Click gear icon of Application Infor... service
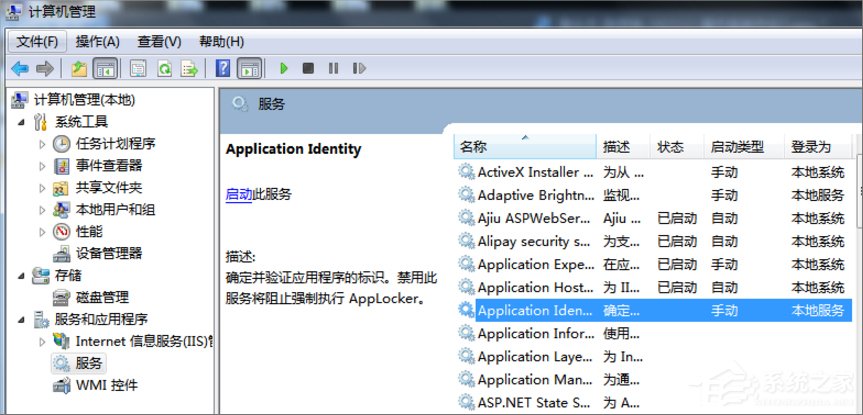 click(x=466, y=334)
